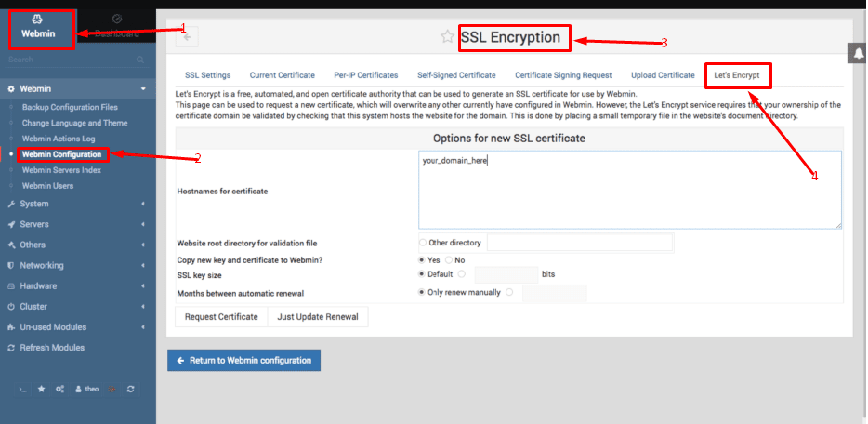Select 'Other directory' radio option
This screenshot has height=424, width=868.
point(423,243)
